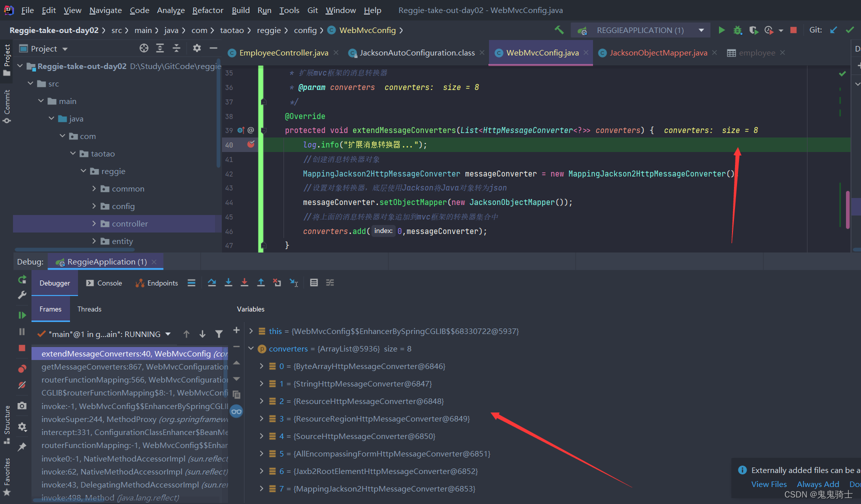Click the Build project hammer icon
861x504 pixels.
pos(559,30)
